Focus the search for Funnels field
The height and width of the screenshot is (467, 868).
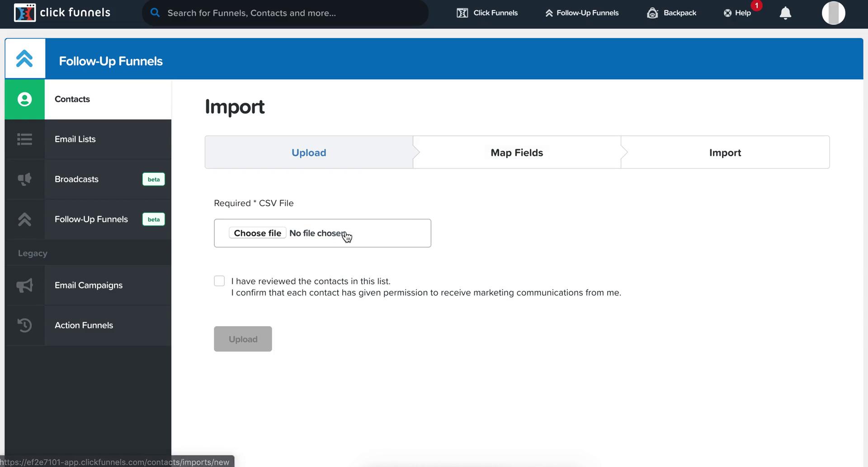tap(285, 13)
